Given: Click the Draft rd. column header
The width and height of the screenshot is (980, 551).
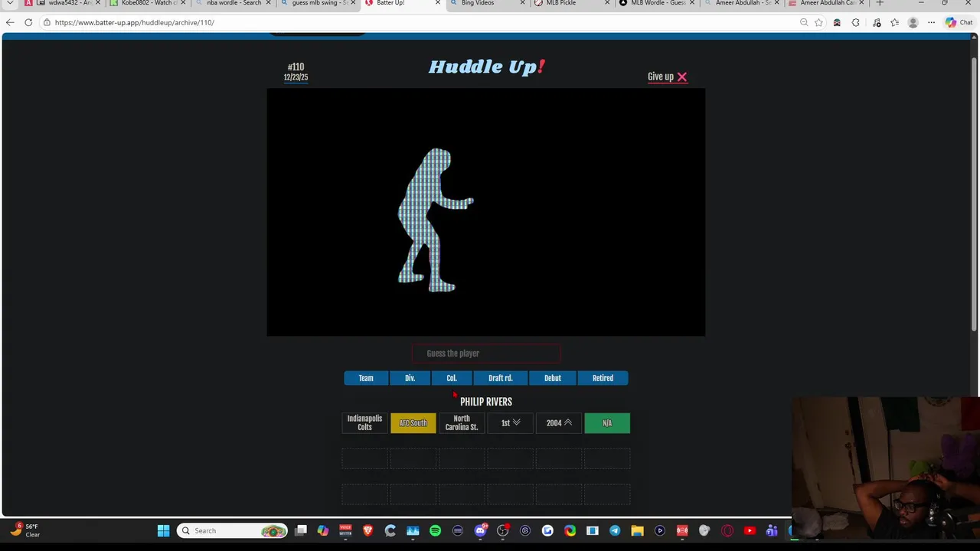Looking at the screenshot, I should 501,378.
